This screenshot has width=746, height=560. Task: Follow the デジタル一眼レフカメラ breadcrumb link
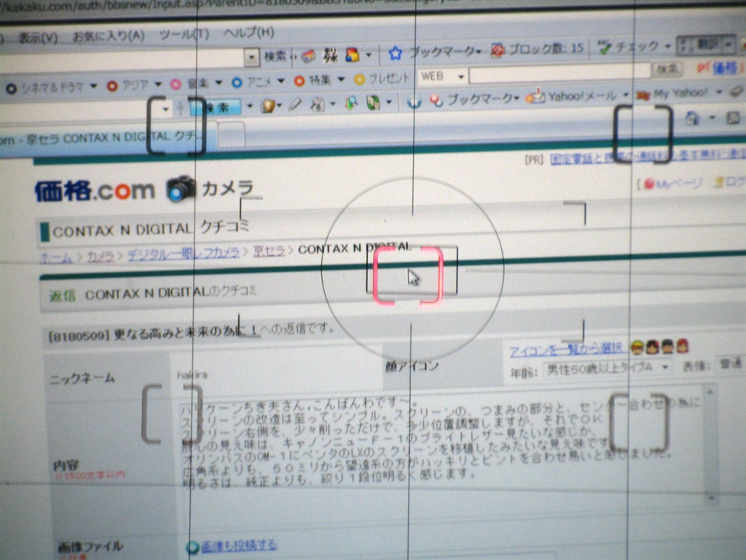(x=183, y=253)
